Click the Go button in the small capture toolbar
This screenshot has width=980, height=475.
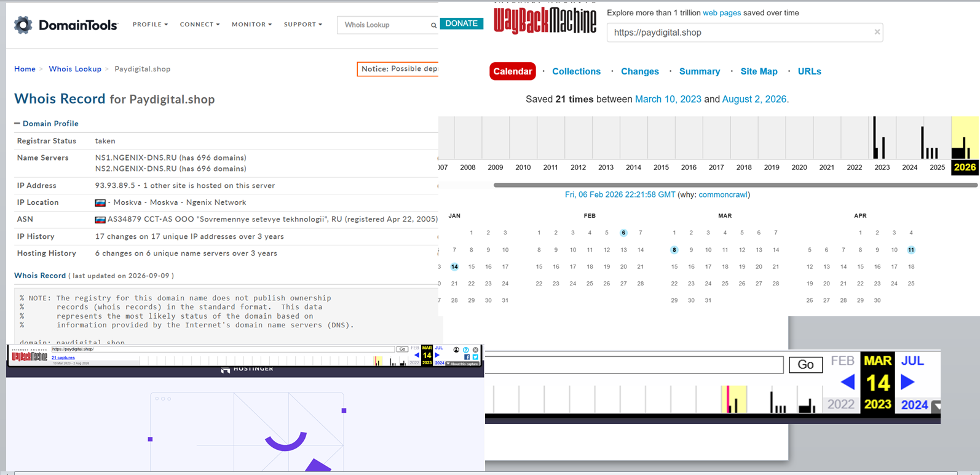coord(403,349)
